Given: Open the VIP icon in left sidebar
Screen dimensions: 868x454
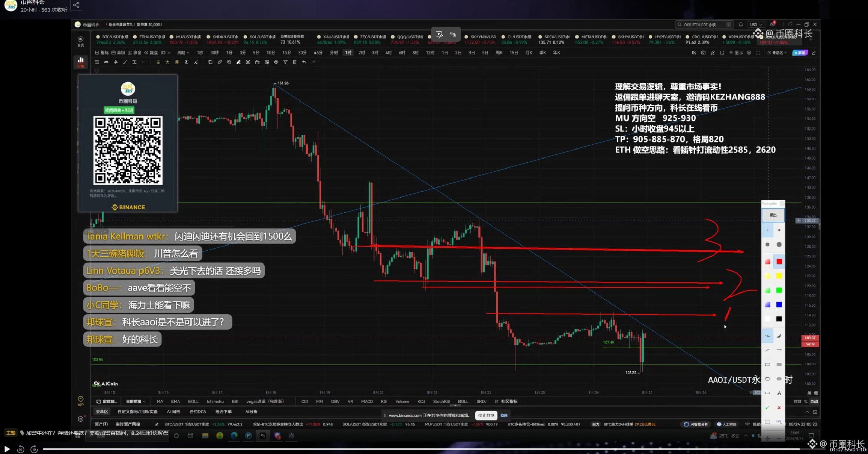Looking at the screenshot, I should click(80, 401).
